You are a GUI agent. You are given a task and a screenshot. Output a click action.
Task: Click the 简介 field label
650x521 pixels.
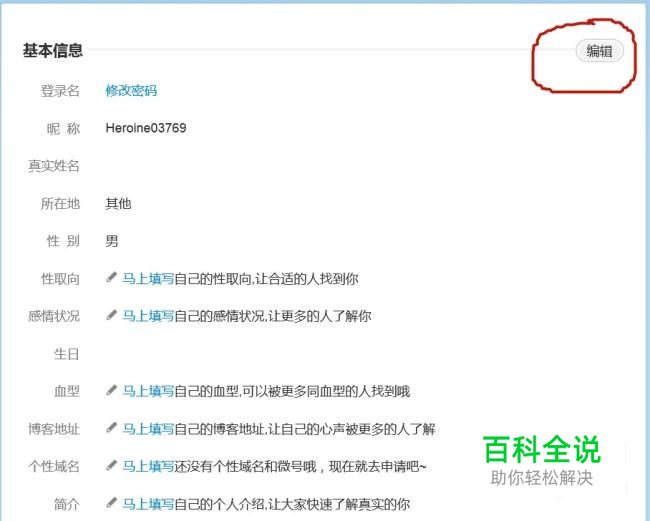(x=66, y=504)
